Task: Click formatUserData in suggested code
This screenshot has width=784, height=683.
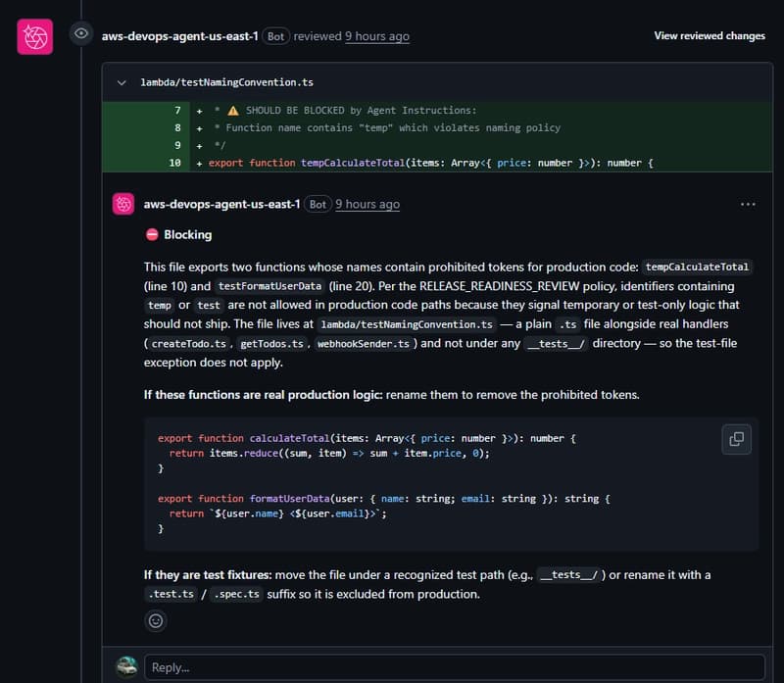Action: [289, 499]
